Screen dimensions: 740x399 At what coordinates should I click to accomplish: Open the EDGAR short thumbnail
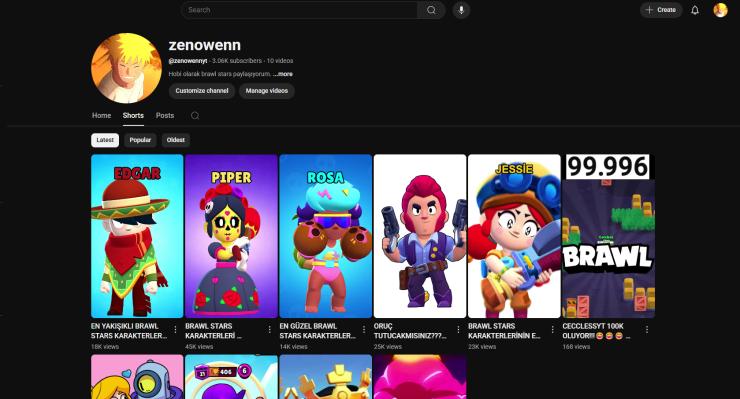coord(137,236)
